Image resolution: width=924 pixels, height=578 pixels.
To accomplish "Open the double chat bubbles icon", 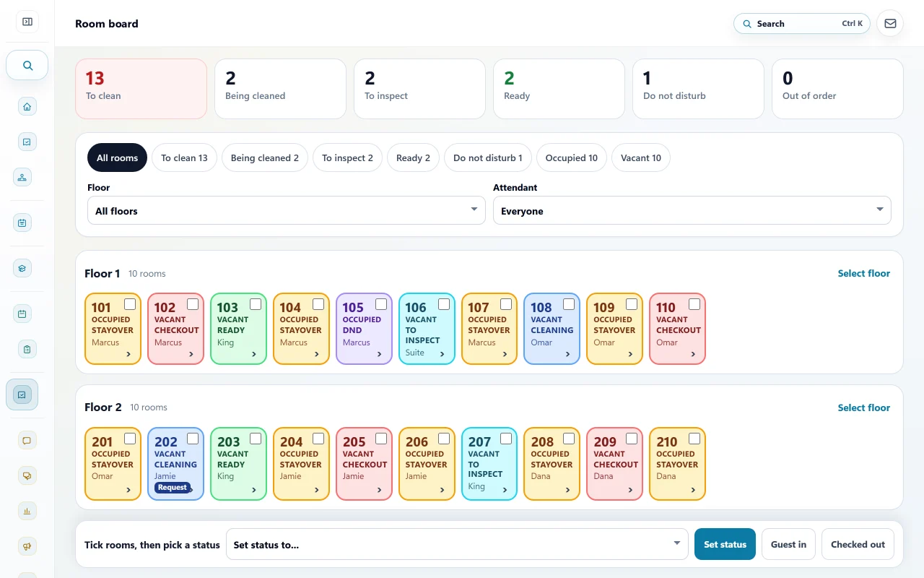I will (x=27, y=475).
